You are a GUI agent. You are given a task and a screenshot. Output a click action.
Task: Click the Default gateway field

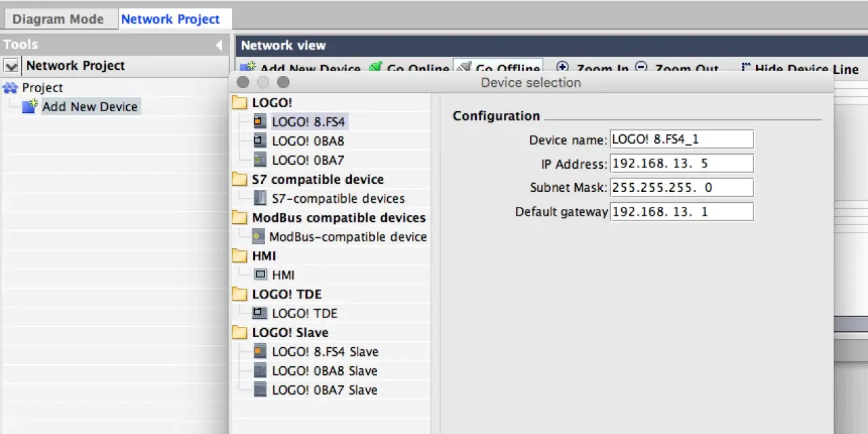(x=682, y=212)
